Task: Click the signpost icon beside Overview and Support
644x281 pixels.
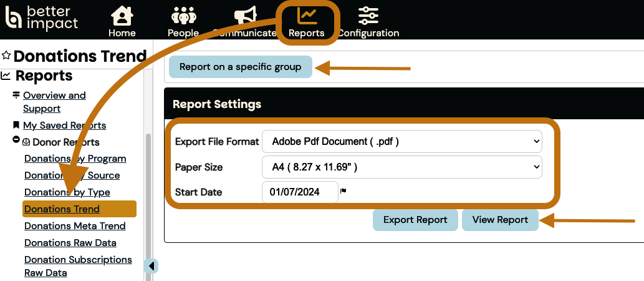Action: tap(16, 95)
